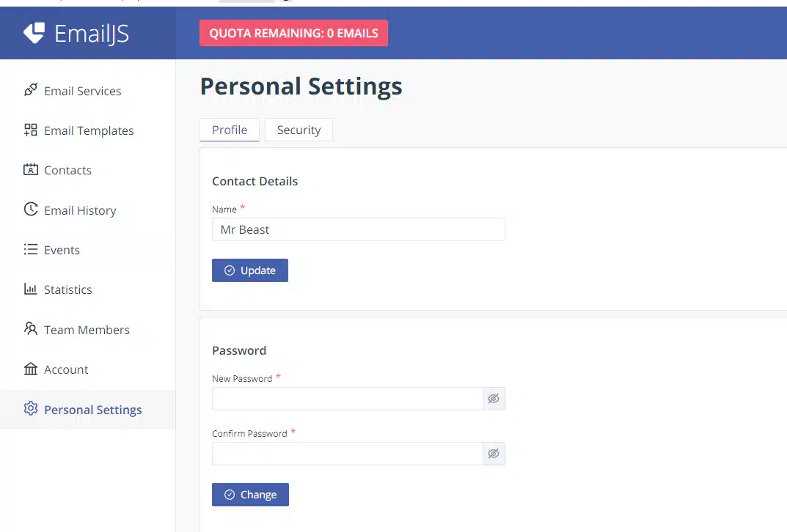Show Confirm Password using eye icon
This screenshot has height=532, width=787.
pyautogui.click(x=494, y=454)
